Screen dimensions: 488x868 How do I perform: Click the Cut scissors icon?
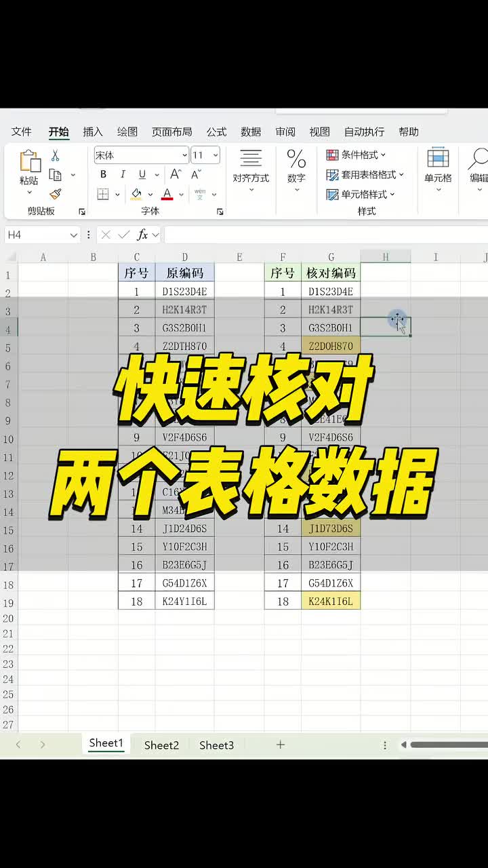coord(56,156)
